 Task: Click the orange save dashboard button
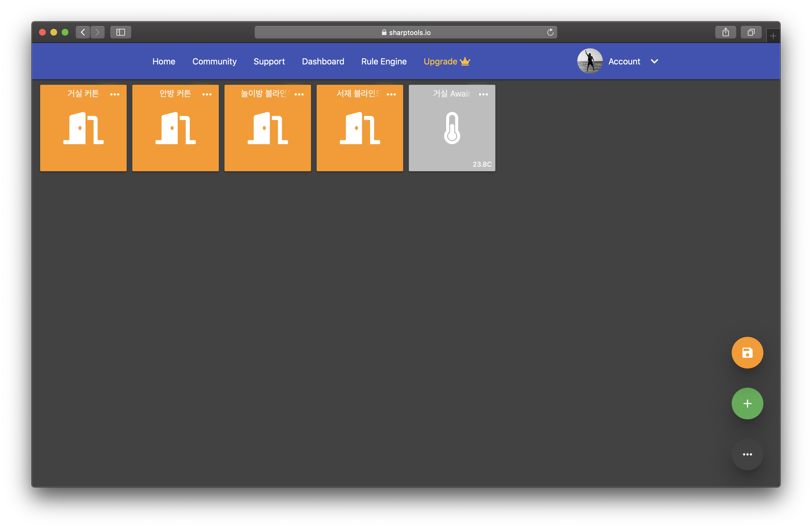click(x=747, y=352)
